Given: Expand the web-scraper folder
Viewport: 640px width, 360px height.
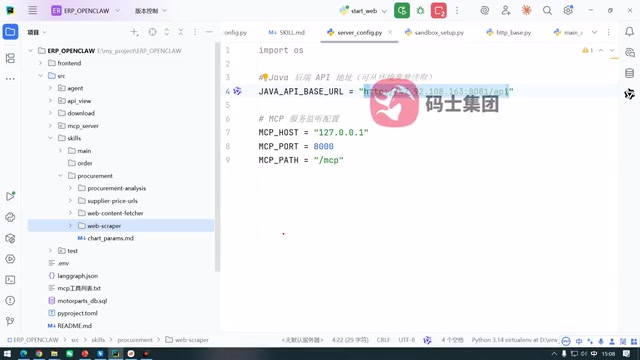Looking at the screenshot, I should (70, 225).
